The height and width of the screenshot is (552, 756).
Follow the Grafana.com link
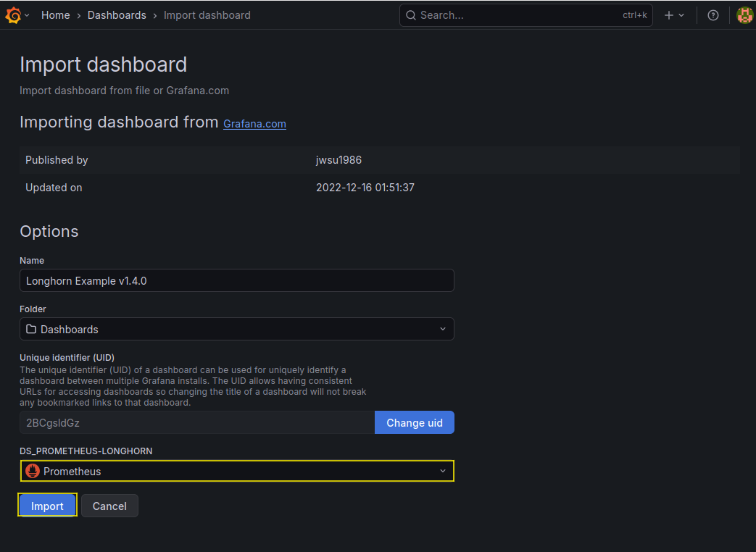(x=254, y=124)
